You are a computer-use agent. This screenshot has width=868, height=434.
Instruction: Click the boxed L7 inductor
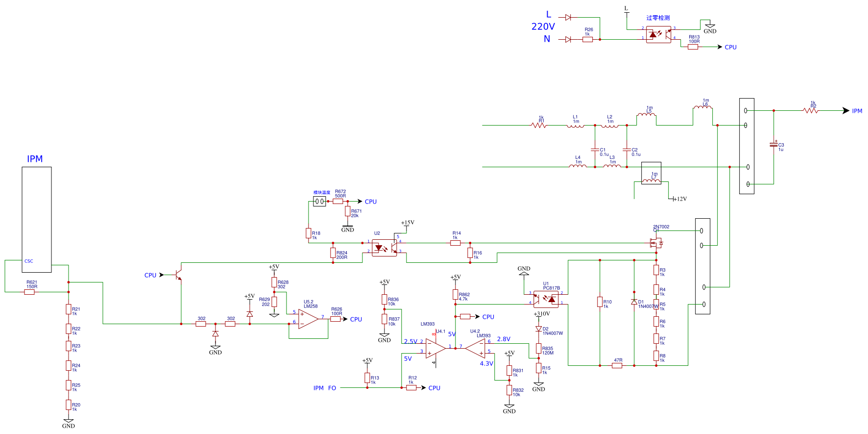point(651,173)
